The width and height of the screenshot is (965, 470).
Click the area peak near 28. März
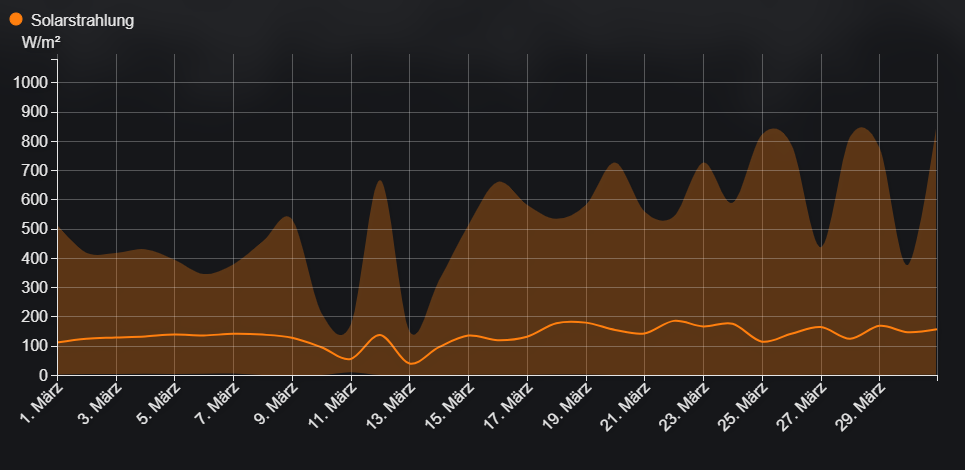point(860,128)
